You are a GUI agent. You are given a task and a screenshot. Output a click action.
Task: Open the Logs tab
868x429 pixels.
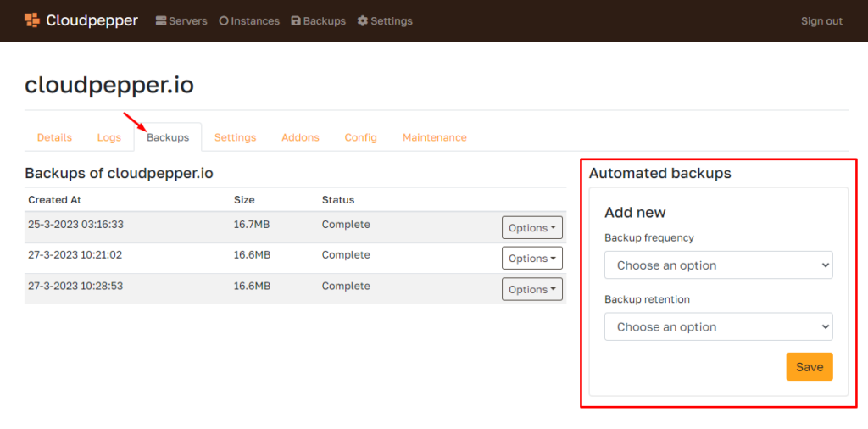(x=109, y=137)
